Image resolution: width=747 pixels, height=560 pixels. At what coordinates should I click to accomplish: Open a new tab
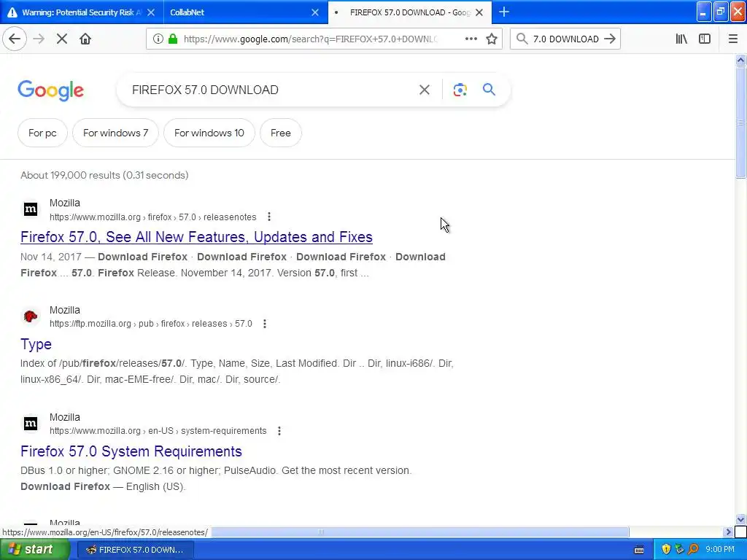click(x=504, y=12)
